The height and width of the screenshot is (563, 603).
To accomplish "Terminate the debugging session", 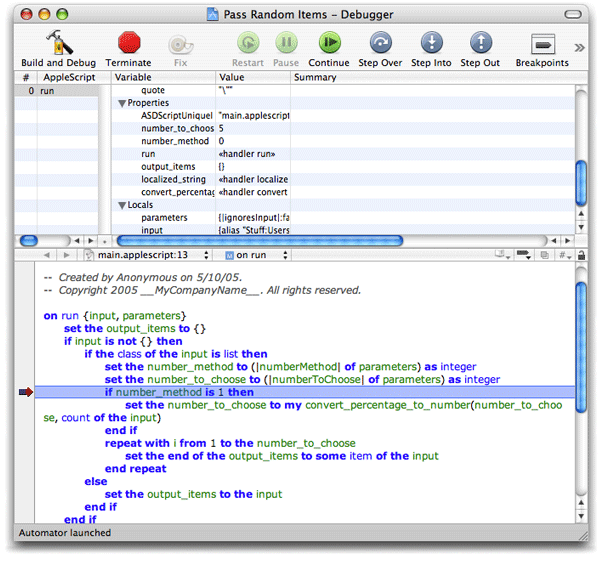I will [x=129, y=42].
